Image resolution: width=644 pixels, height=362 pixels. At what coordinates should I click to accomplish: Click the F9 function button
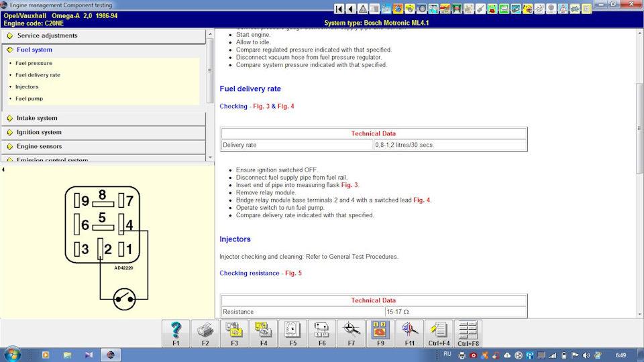380,333
